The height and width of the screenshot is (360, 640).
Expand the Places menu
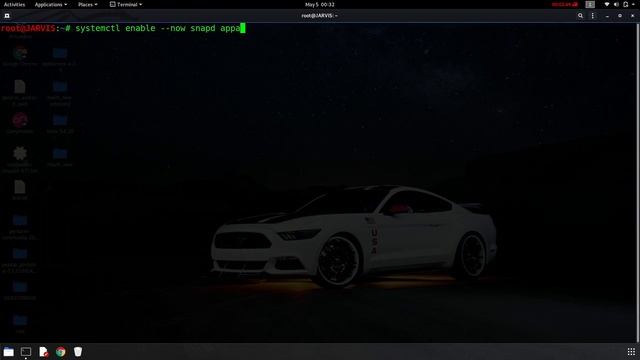click(x=88, y=4)
